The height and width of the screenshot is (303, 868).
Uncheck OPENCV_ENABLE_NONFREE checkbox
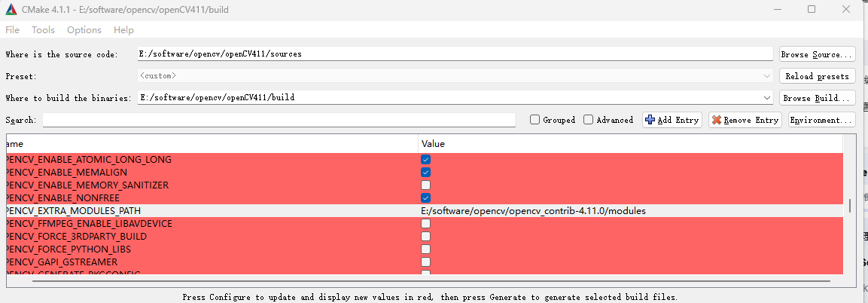coord(425,197)
